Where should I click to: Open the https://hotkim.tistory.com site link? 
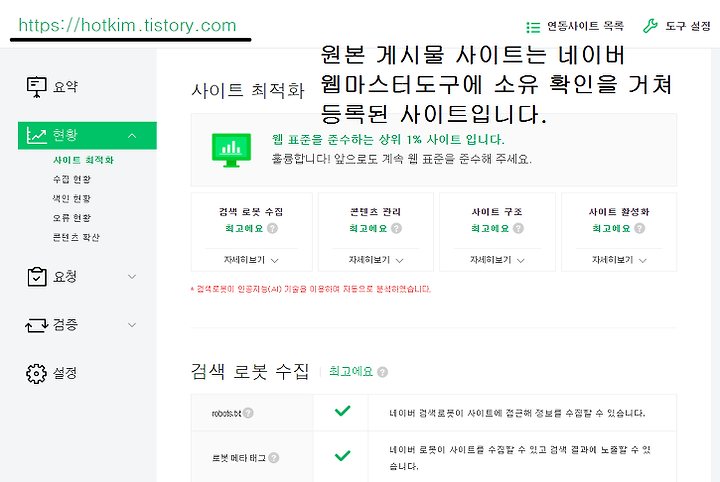[x=127, y=25]
